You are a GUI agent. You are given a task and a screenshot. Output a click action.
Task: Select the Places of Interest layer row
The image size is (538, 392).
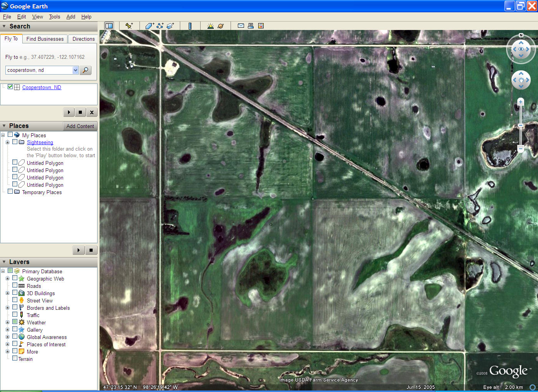[x=46, y=344]
